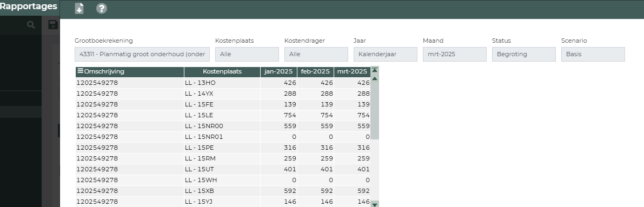The height and width of the screenshot is (207, 644).
Task: Click the search magnifier icon
Action: coord(31,25)
